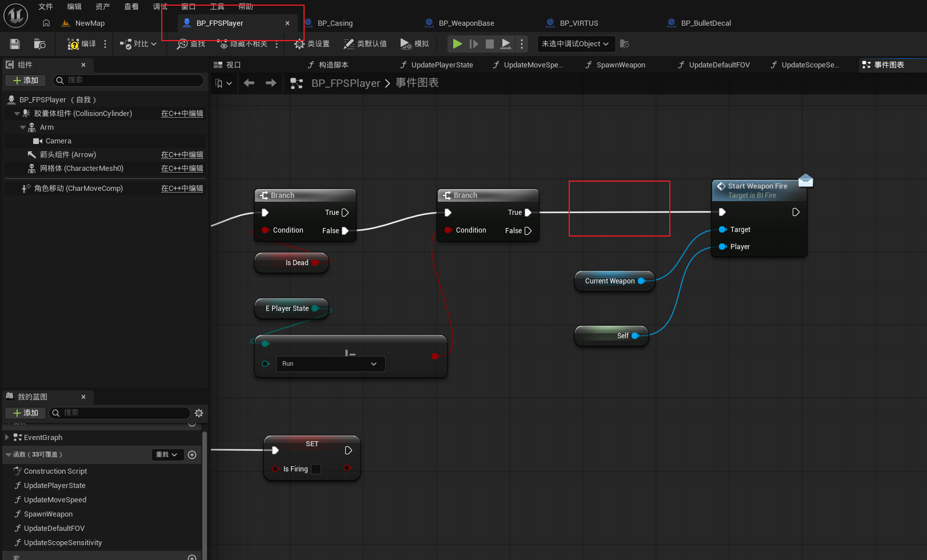
Task: Open the Run enum dropdown on the comparison node
Action: [330, 364]
